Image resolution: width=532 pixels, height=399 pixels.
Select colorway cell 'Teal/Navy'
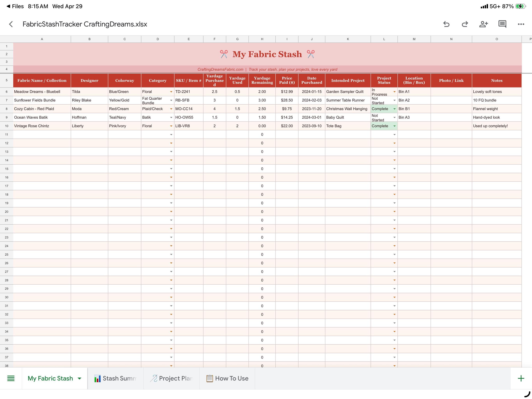click(125, 117)
